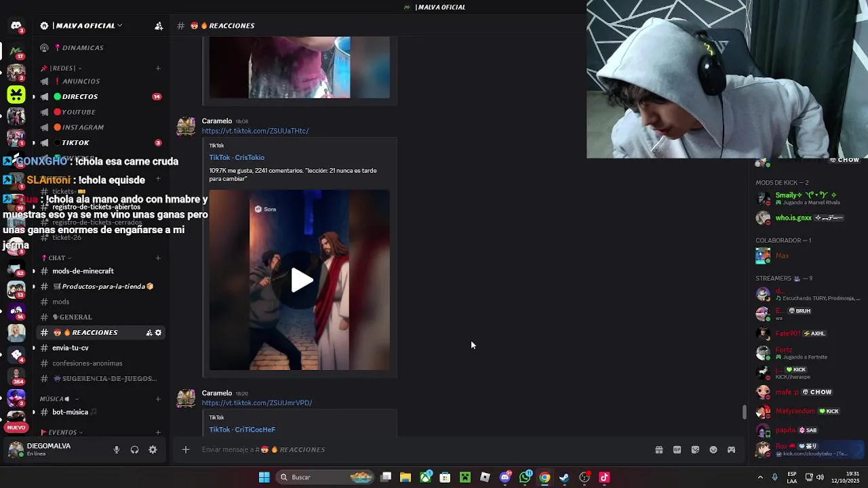
Task: Open the gift icon in message bar
Action: [x=658, y=449]
